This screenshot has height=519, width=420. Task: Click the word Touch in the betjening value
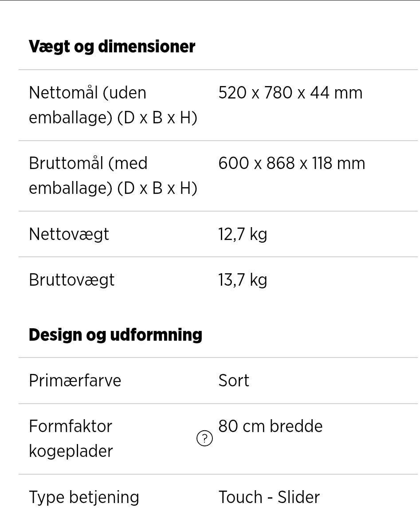(240, 497)
